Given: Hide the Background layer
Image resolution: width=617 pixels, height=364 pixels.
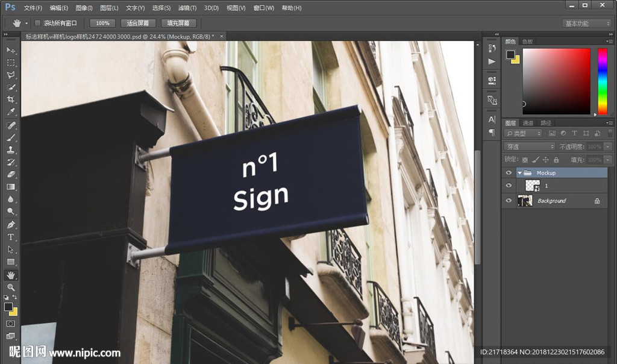Looking at the screenshot, I should point(509,201).
